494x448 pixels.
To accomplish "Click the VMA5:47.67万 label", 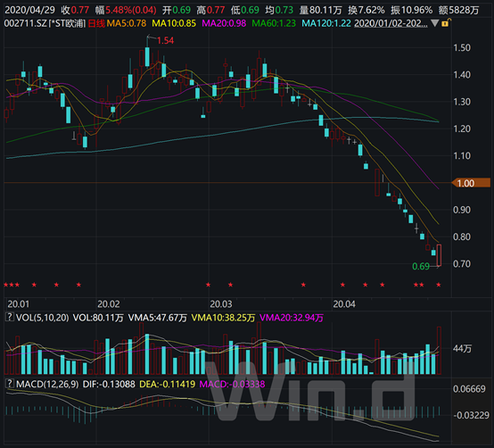I will [x=157, y=317].
